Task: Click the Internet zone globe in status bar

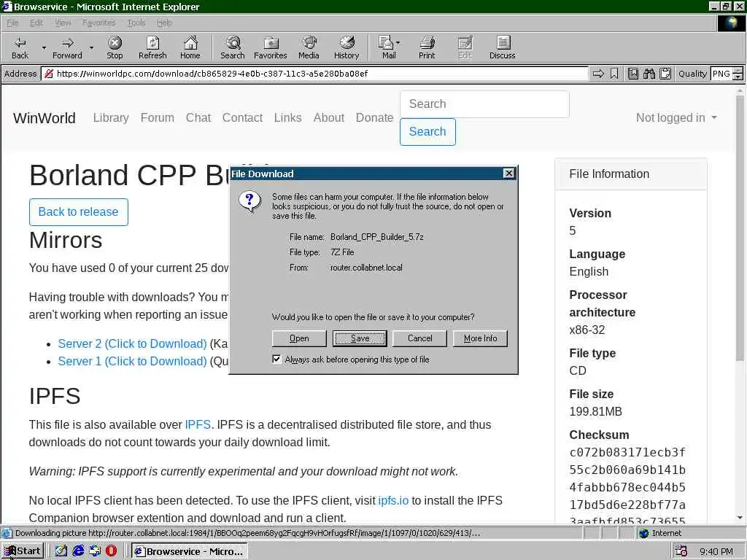Action: click(x=644, y=533)
